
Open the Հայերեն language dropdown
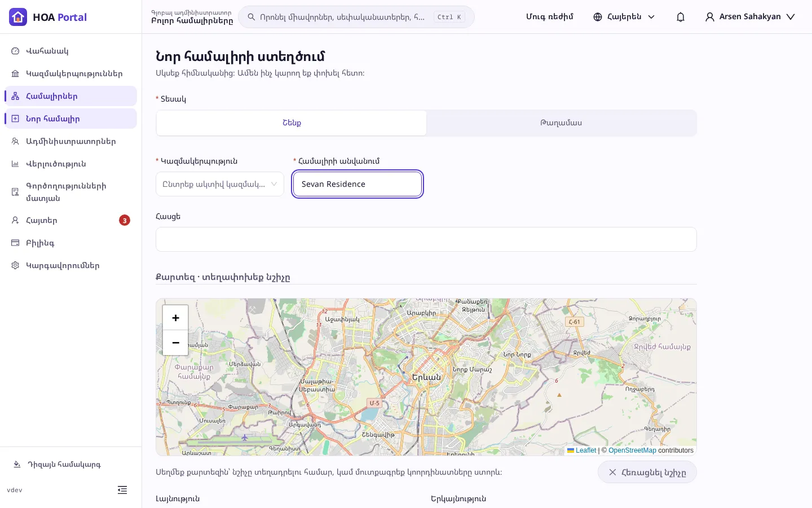pyautogui.click(x=624, y=17)
